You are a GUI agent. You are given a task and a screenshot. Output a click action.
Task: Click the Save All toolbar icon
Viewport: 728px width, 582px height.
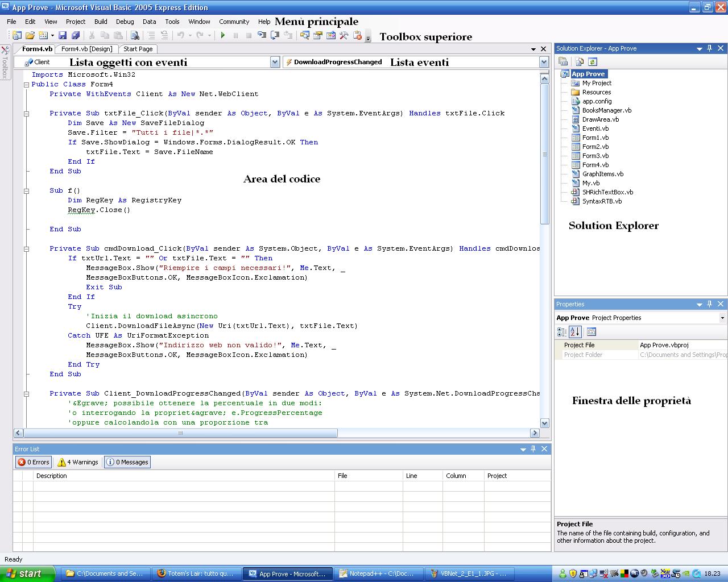coord(76,35)
